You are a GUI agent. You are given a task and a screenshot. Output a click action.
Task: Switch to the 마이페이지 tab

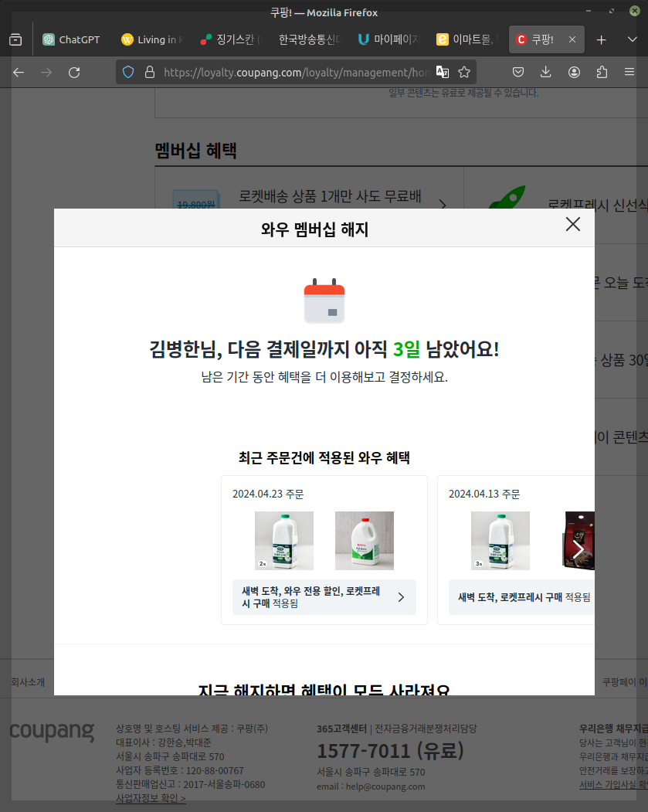coord(388,39)
